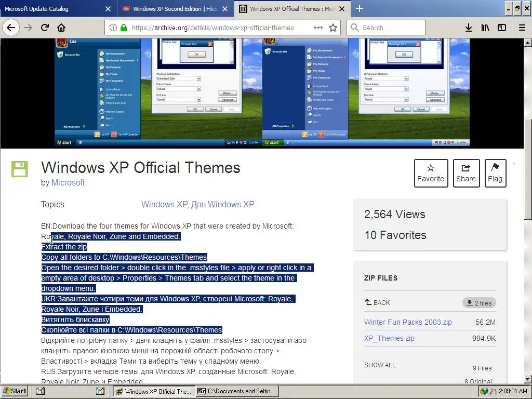Switch to 7-Zip C:\Documents and Settin... taskbar window
Viewport: 532px width, 399px height.
tap(238, 391)
